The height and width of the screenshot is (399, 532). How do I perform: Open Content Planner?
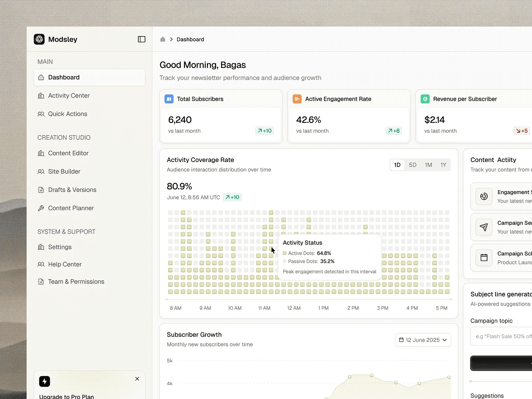[x=89, y=208]
